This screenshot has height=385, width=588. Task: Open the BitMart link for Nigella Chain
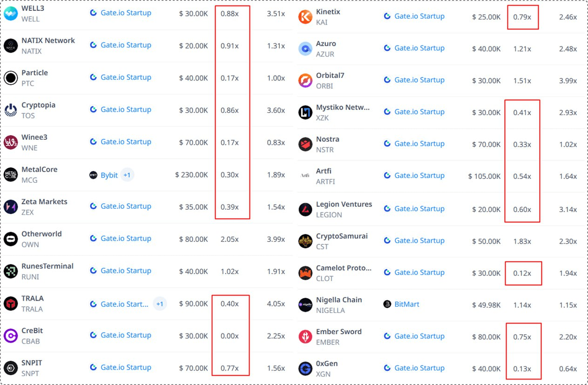(x=406, y=304)
